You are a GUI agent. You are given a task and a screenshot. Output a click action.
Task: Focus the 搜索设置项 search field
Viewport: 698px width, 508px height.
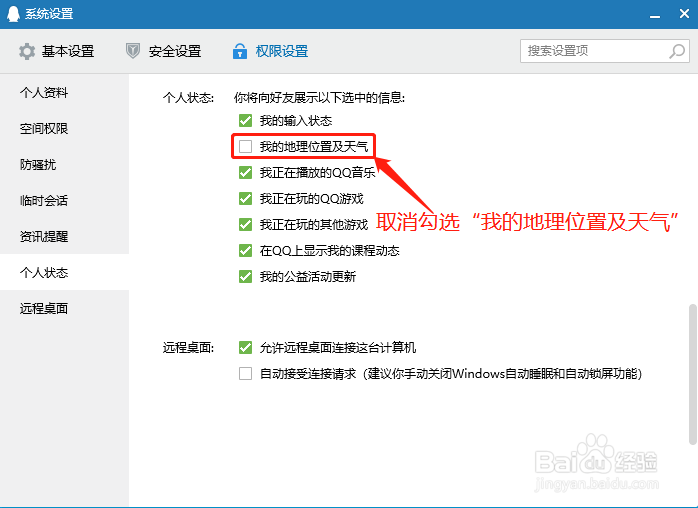[x=605, y=51]
